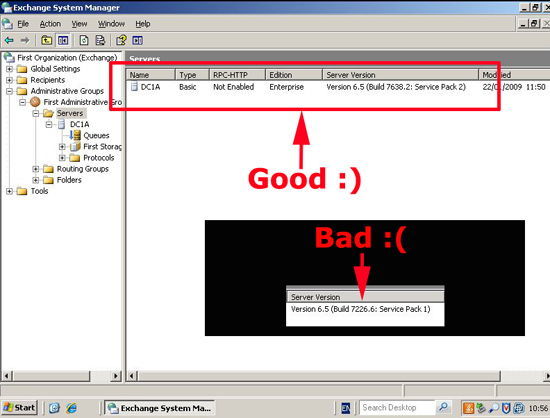
Task: Click the tree pane right scroll arrow
Action: [x=116, y=376]
